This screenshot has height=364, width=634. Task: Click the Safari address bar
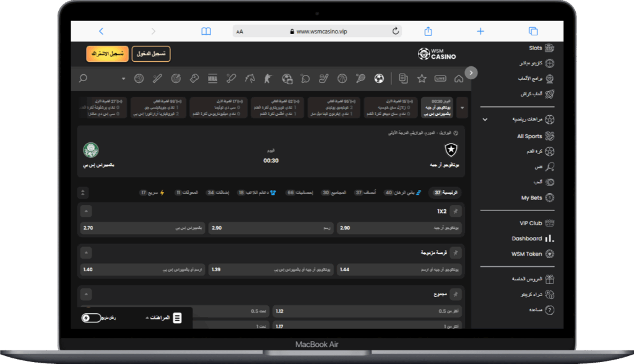317,31
